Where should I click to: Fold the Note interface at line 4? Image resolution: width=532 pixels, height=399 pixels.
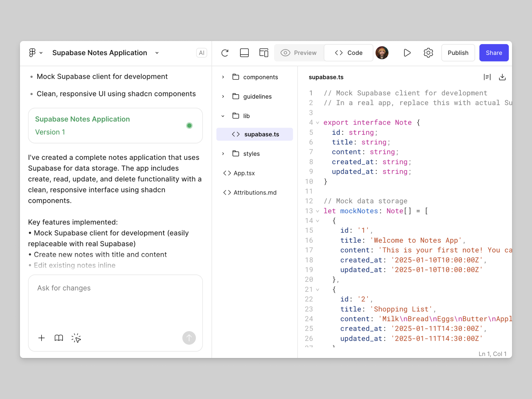coord(318,122)
